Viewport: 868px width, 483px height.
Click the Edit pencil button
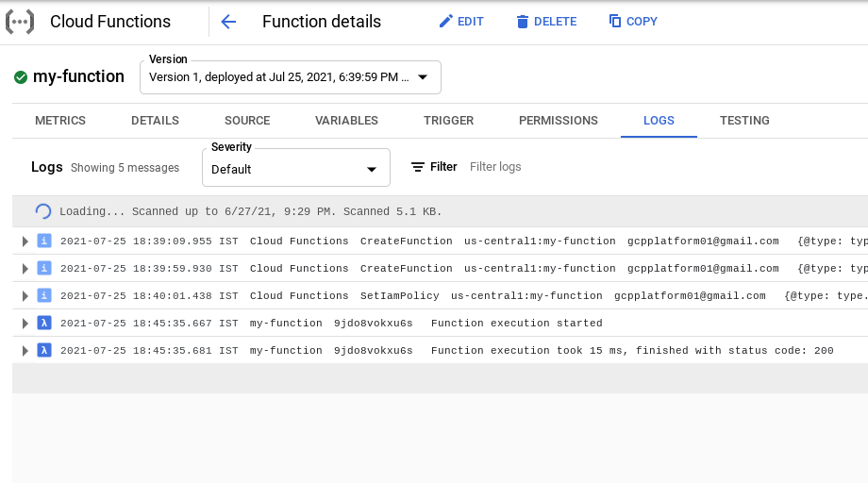pos(461,22)
